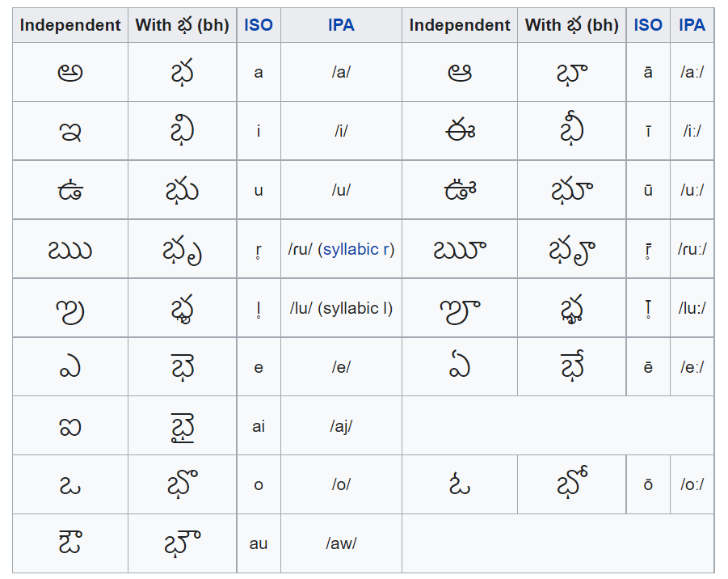
Task: Open the first ISO column header link
Action: pyautogui.click(x=259, y=25)
